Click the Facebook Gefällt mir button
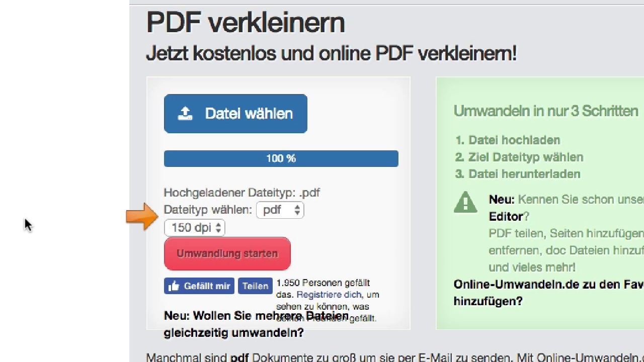The image size is (644, 362). tap(199, 286)
